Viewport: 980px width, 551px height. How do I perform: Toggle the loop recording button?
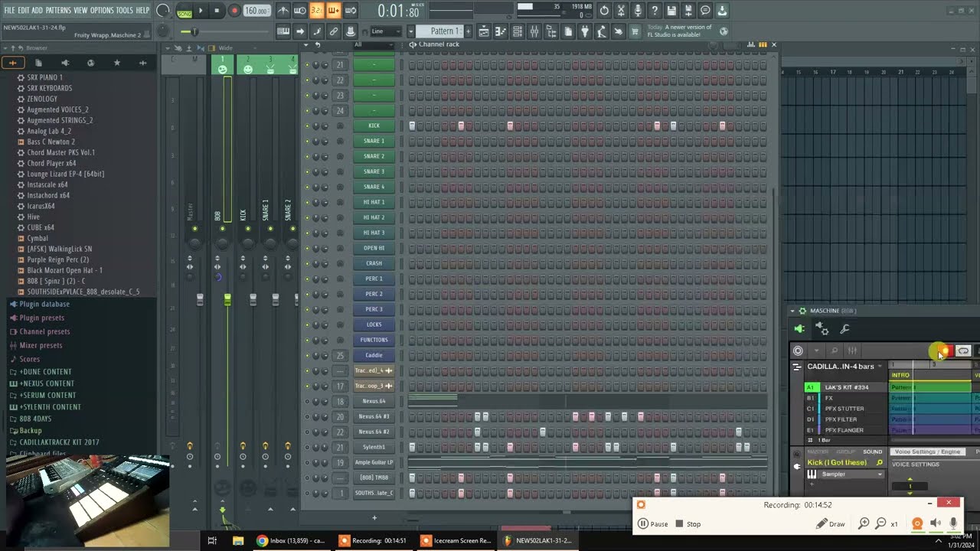351,11
